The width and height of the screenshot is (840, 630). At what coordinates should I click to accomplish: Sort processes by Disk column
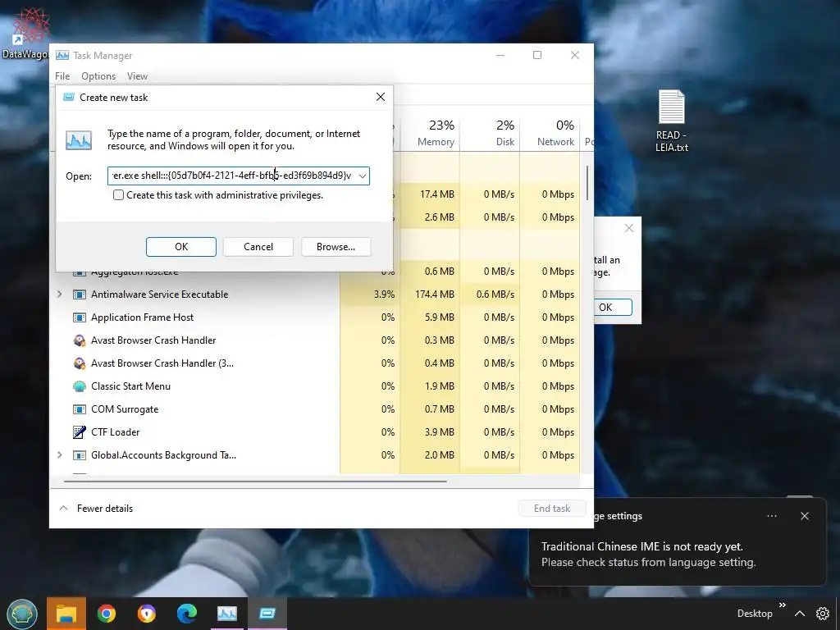[490, 133]
